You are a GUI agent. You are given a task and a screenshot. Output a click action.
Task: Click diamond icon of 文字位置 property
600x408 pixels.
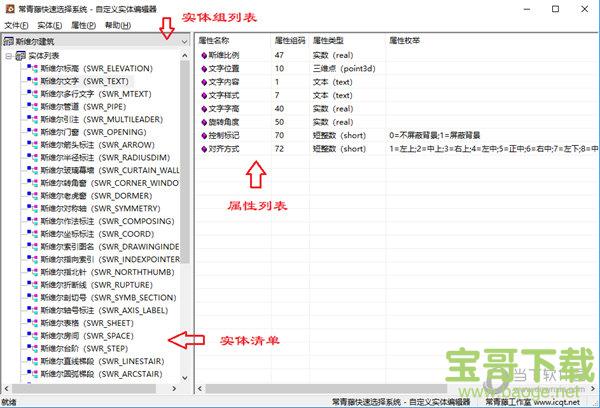(x=204, y=69)
